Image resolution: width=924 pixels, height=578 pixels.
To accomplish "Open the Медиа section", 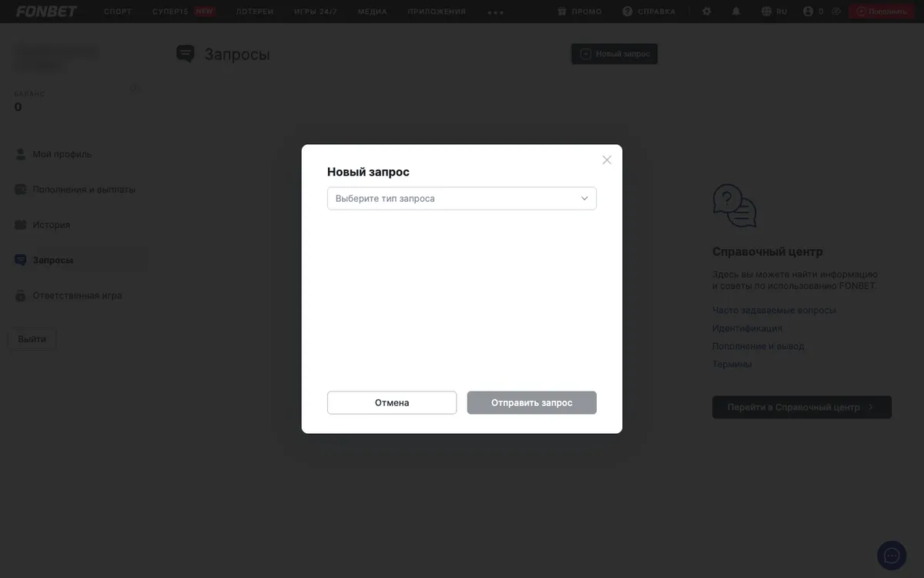I will (x=373, y=12).
